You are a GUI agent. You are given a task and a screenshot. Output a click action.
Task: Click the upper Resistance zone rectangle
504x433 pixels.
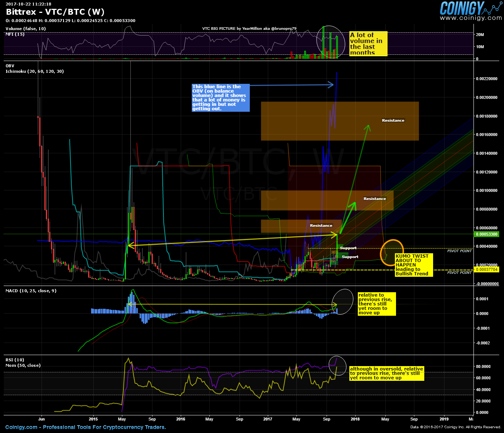click(339, 121)
